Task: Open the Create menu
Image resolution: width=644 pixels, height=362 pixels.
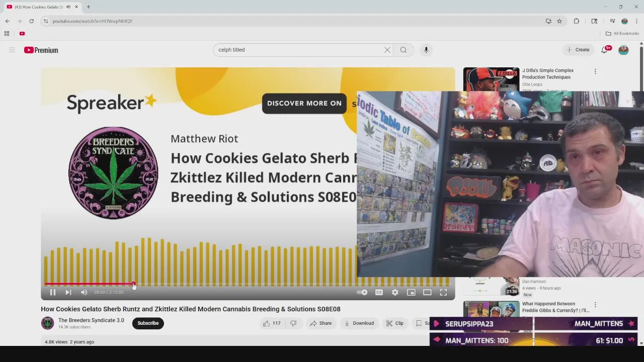Action: click(578, 50)
